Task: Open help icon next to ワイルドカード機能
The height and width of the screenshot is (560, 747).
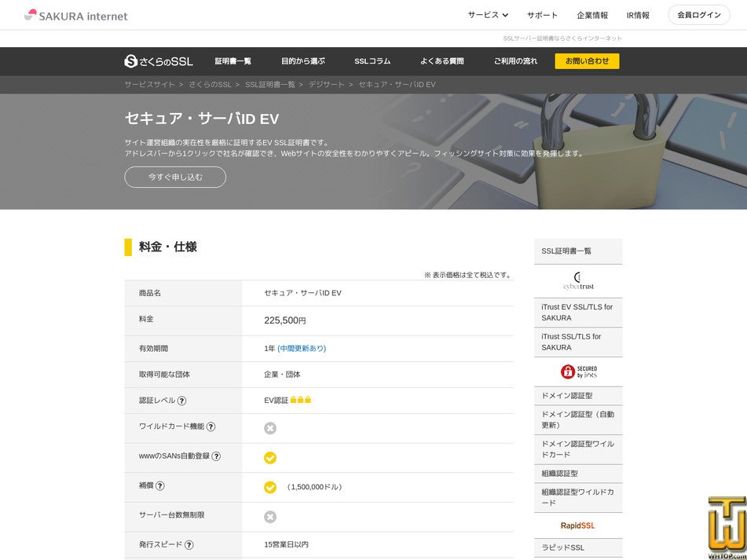Action: click(x=211, y=426)
